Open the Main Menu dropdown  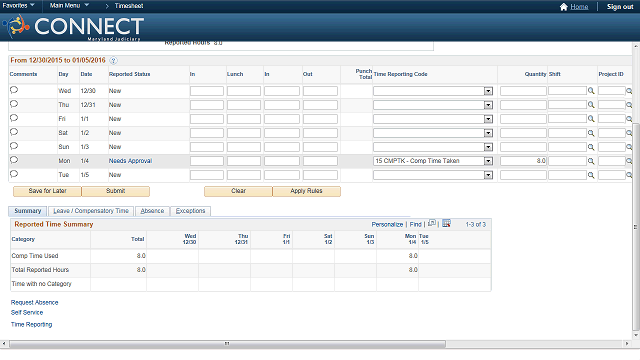click(69, 5)
